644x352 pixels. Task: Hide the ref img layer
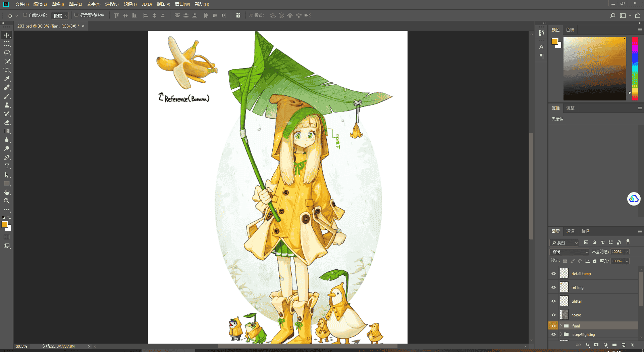[x=553, y=287]
